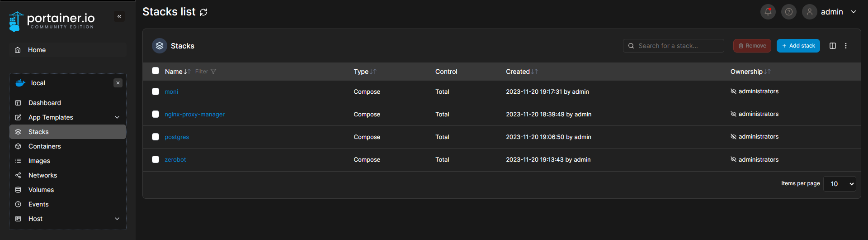Expand the App Templates submenu
The width and height of the screenshot is (868, 240).
[117, 117]
